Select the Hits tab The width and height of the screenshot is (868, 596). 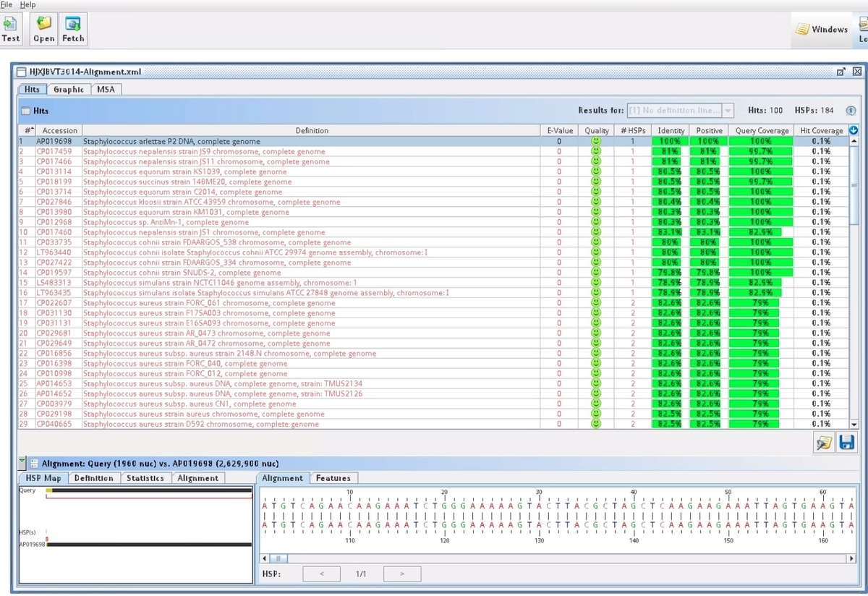33,89
